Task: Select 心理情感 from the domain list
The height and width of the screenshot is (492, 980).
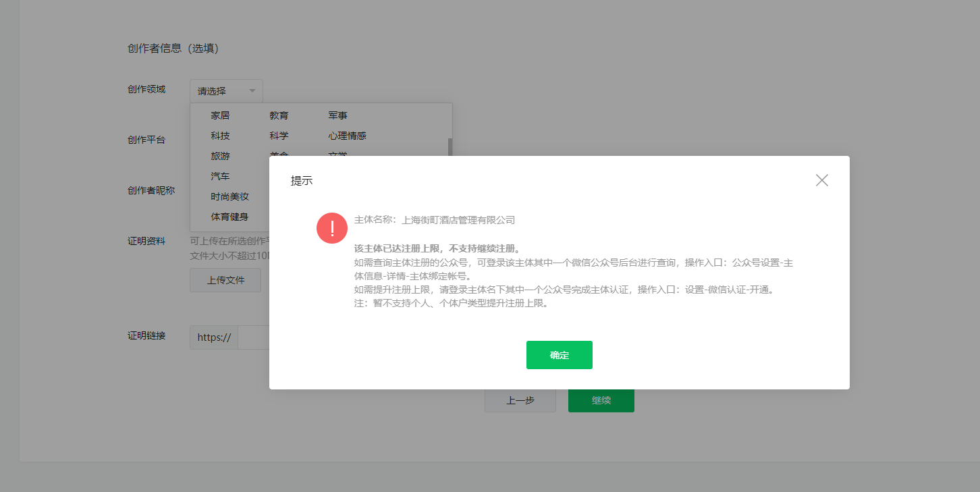Action: [x=348, y=136]
